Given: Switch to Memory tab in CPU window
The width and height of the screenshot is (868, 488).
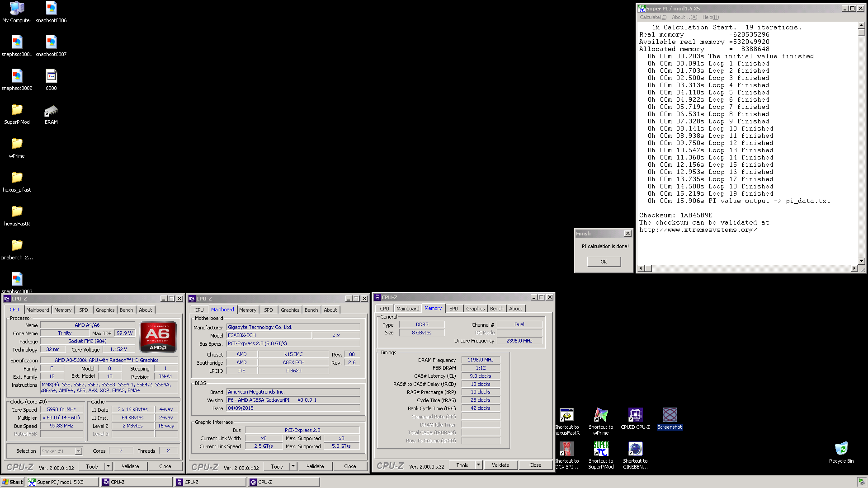Looking at the screenshot, I should (63, 310).
